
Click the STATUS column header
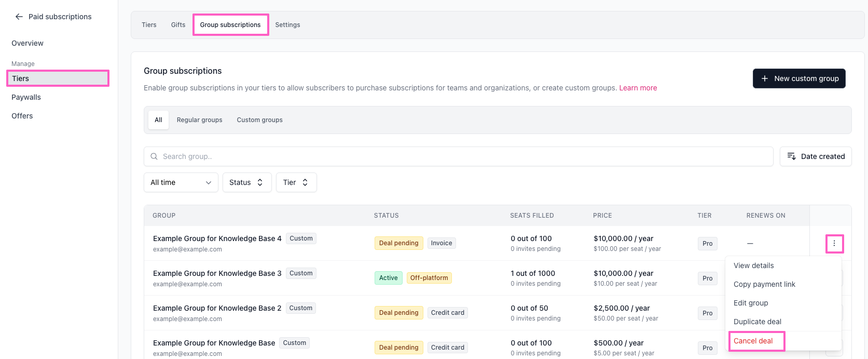coord(387,216)
